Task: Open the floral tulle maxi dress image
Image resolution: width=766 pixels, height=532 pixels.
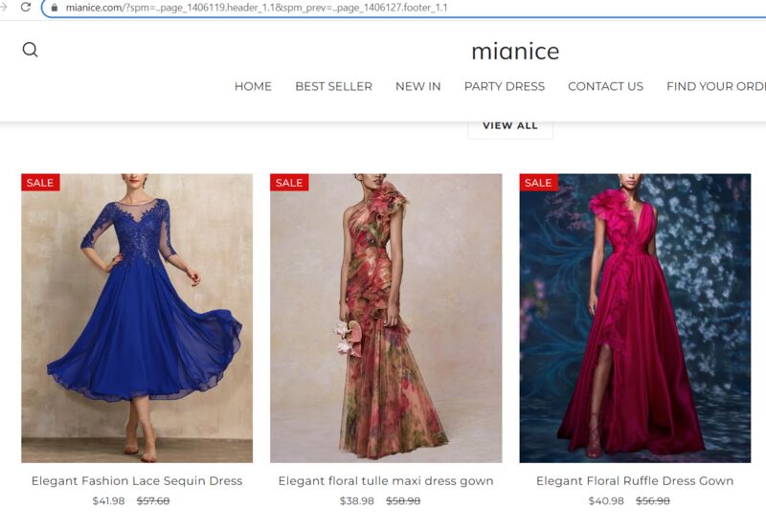Action: pyautogui.click(x=386, y=318)
